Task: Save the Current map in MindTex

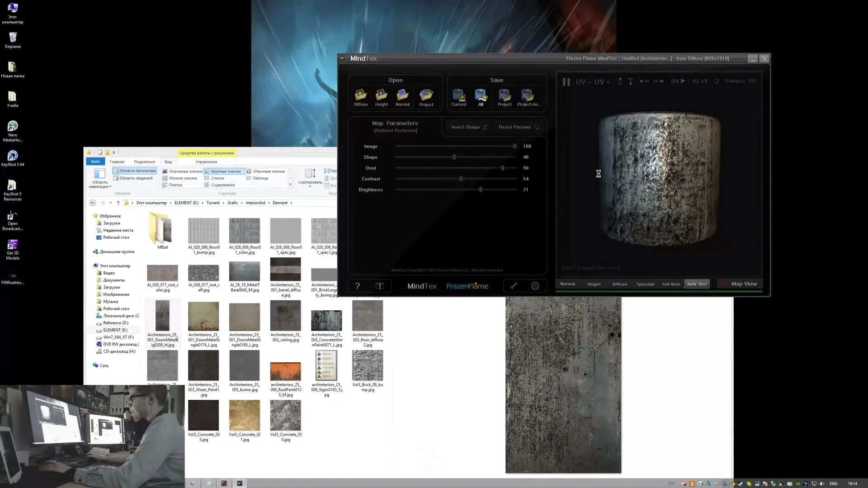Action: point(458,97)
